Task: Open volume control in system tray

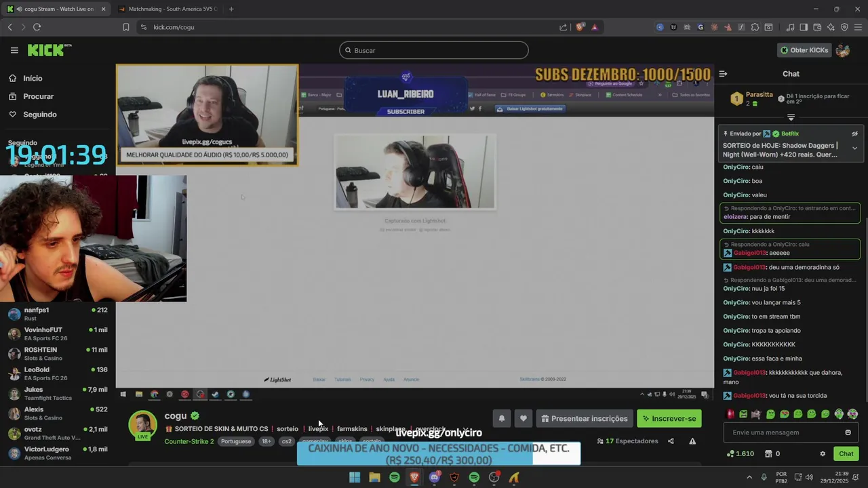Action: (x=810, y=477)
